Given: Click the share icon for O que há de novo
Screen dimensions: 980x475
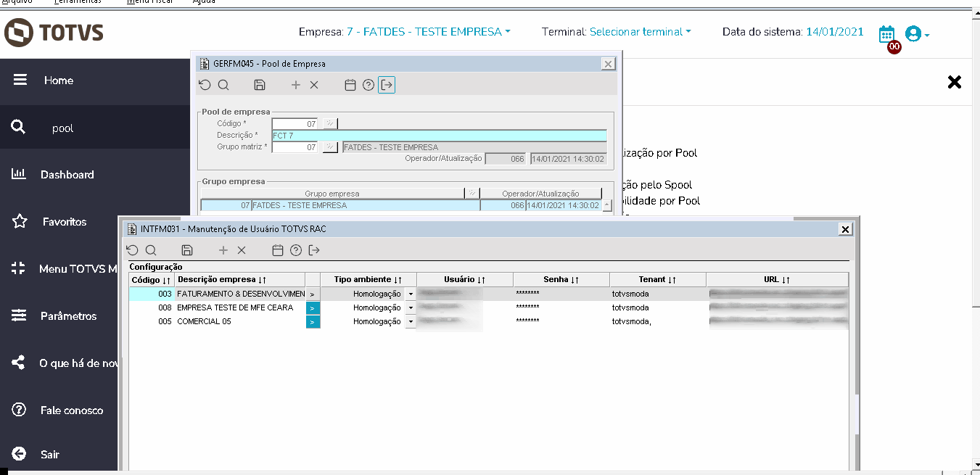Looking at the screenshot, I should tap(19, 363).
